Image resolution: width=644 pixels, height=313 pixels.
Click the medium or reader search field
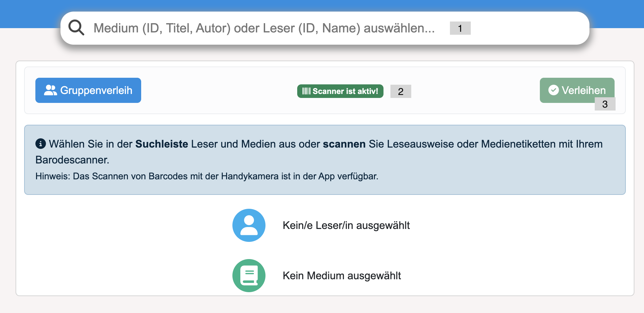(264, 28)
